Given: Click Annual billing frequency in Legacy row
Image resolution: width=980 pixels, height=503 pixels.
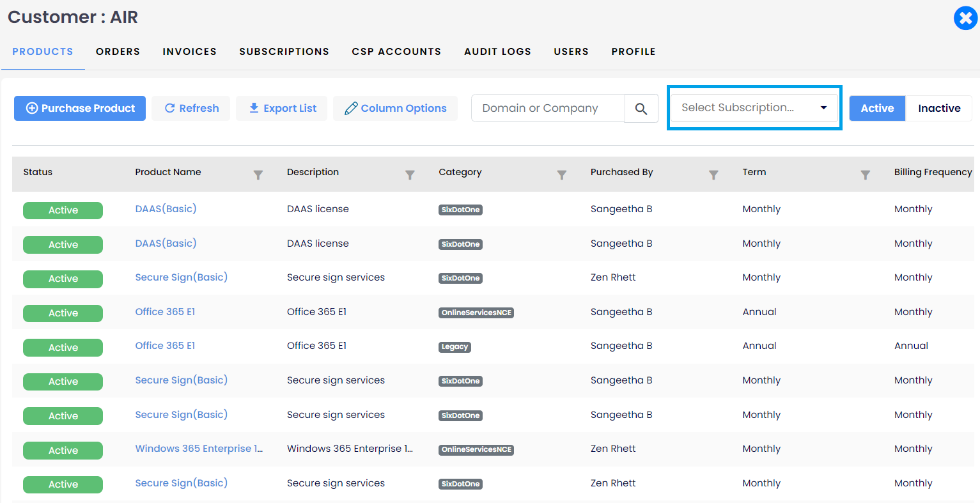Looking at the screenshot, I should (x=911, y=346).
